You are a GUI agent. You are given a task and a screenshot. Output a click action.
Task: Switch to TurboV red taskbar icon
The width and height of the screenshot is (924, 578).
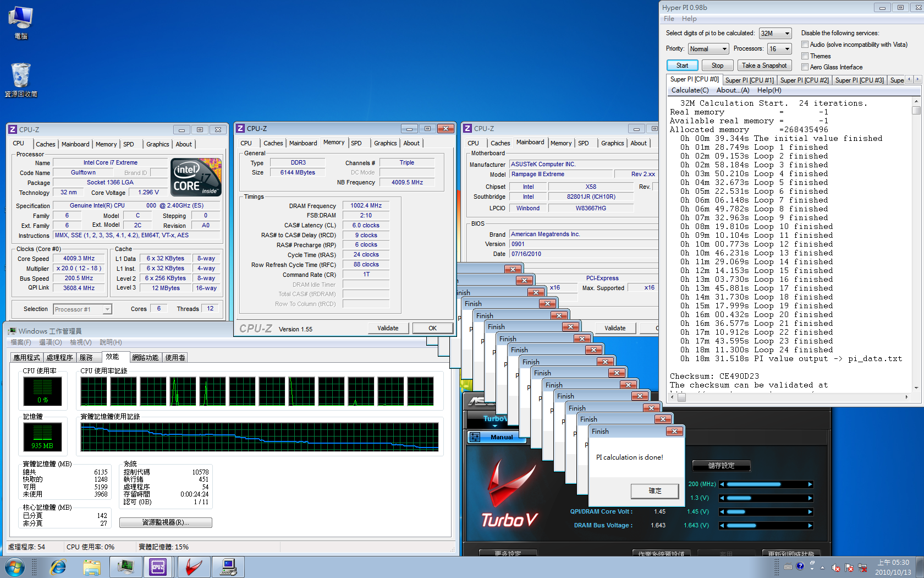click(x=193, y=566)
